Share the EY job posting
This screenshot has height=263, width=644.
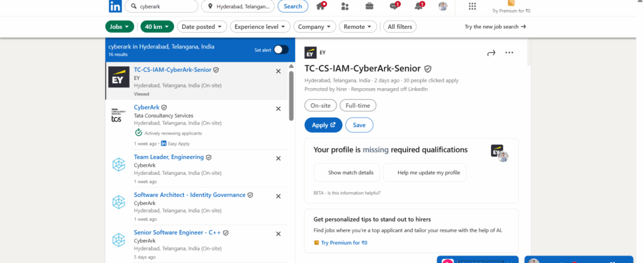click(491, 53)
